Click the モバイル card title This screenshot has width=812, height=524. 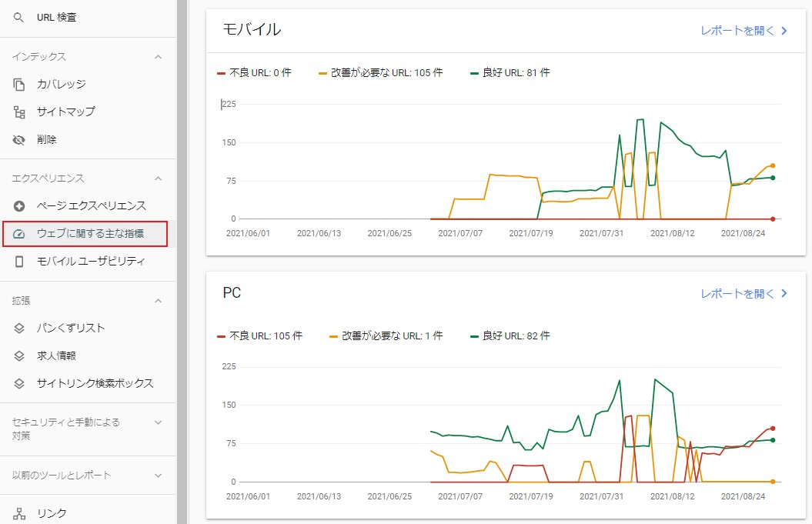point(252,29)
